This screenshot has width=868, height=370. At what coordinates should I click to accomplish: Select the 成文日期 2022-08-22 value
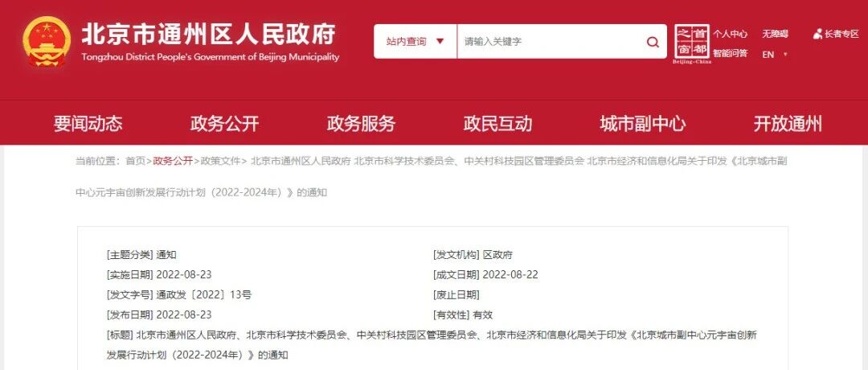pos(510,275)
